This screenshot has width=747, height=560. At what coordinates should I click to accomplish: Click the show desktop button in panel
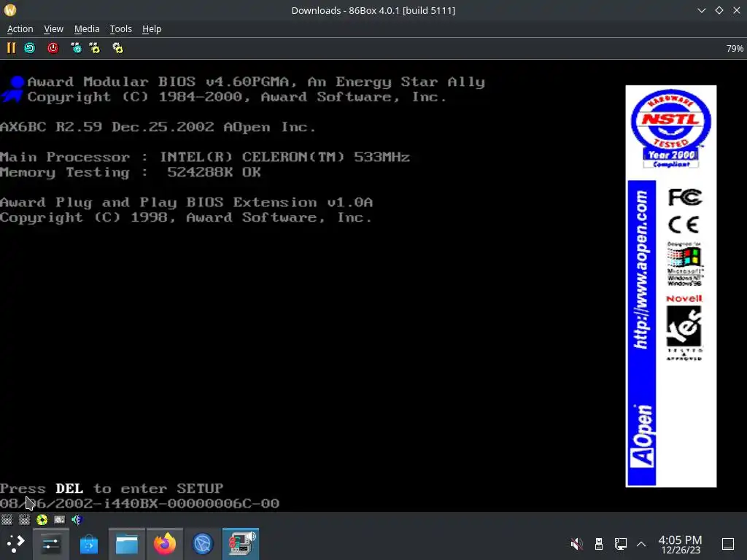click(727, 544)
